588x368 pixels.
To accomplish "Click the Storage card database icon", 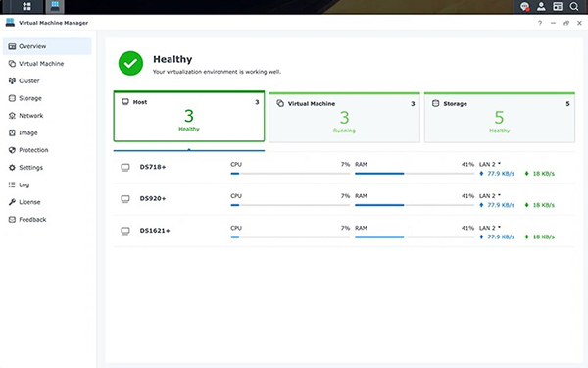I will pyautogui.click(x=435, y=103).
